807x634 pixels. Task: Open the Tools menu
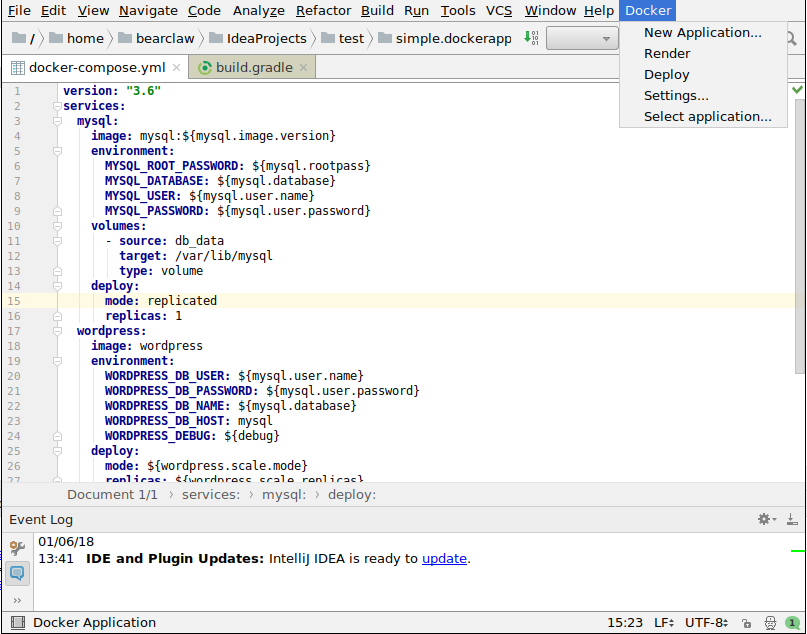[x=458, y=10]
